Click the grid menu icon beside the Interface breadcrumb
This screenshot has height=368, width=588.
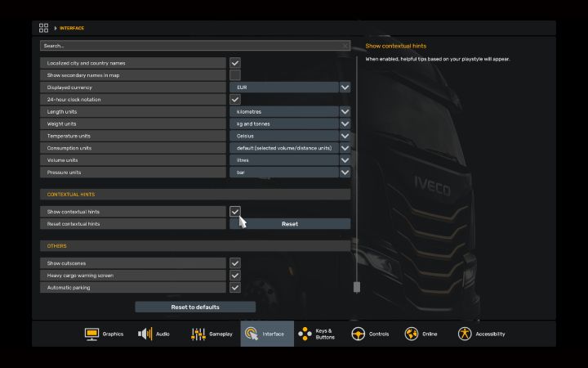44,28
